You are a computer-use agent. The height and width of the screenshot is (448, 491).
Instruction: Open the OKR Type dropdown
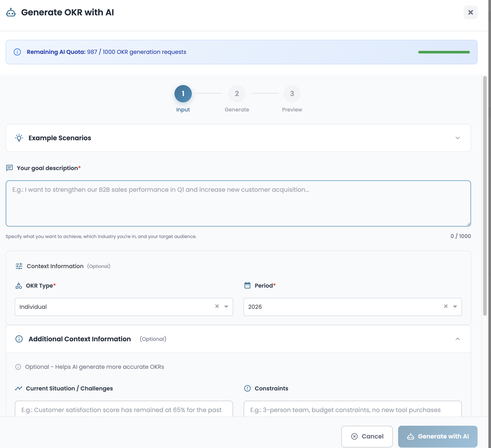pos(226,306)
